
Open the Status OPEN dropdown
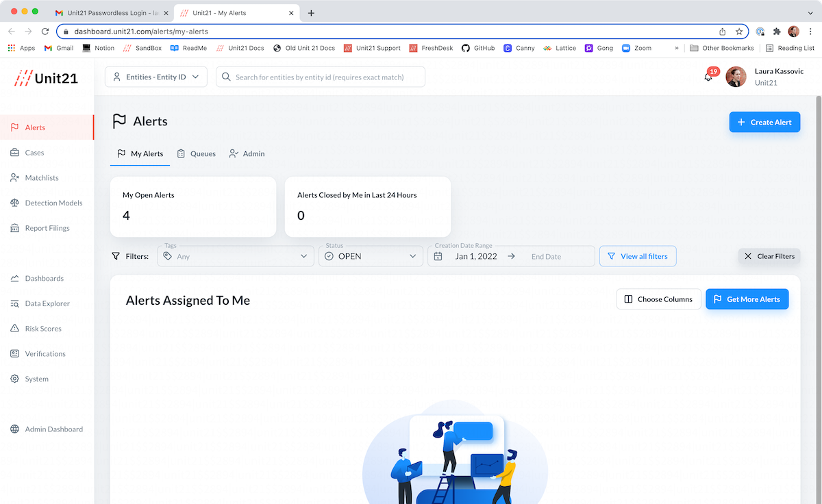(x=371, y=256)
